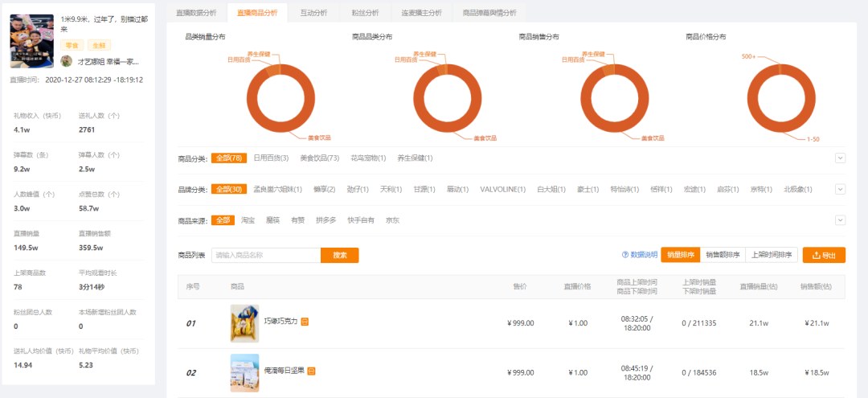Select 全部(30) brand filter

click(x=228, y=189)
